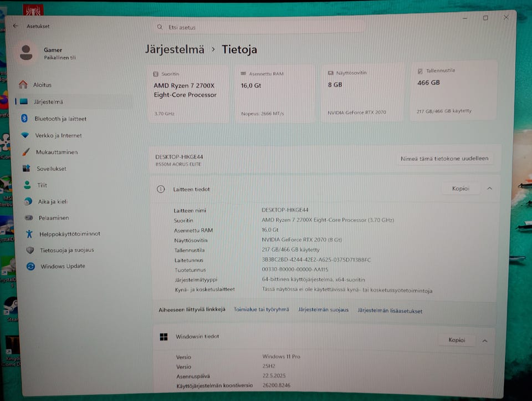Click the Windows 11 Pro version text
Viewport: 532px width, 401px height.
pos(282,357)
